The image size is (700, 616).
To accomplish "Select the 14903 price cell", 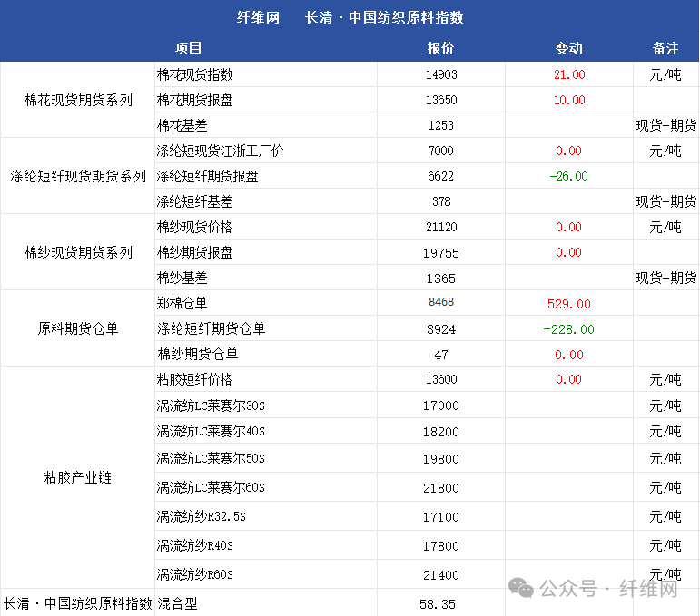I will tap(440, 74).
